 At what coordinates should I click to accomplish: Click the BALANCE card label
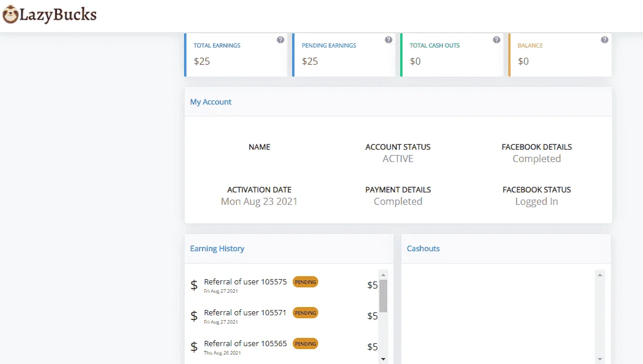[530, 46]
